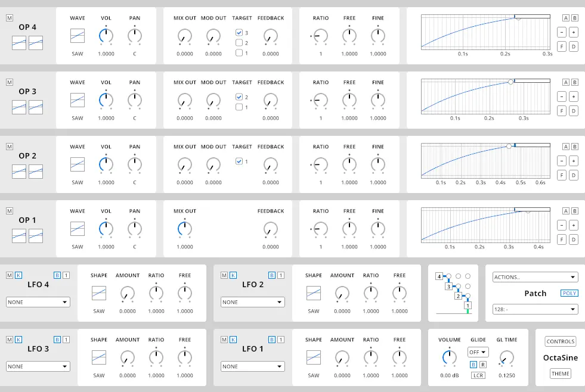Click the CONTROLS button
This screenshot has width=585, height=392.
561,341
